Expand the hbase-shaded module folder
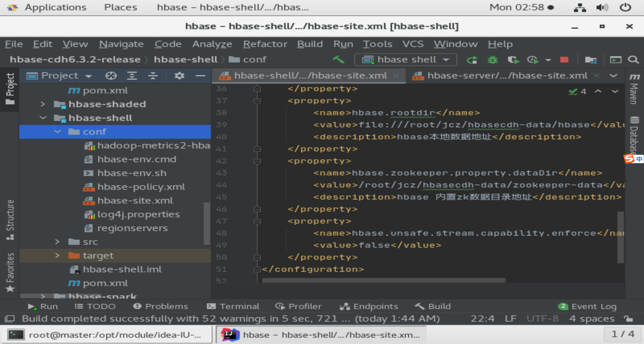The image size is (644, 344). pos(43,104)
